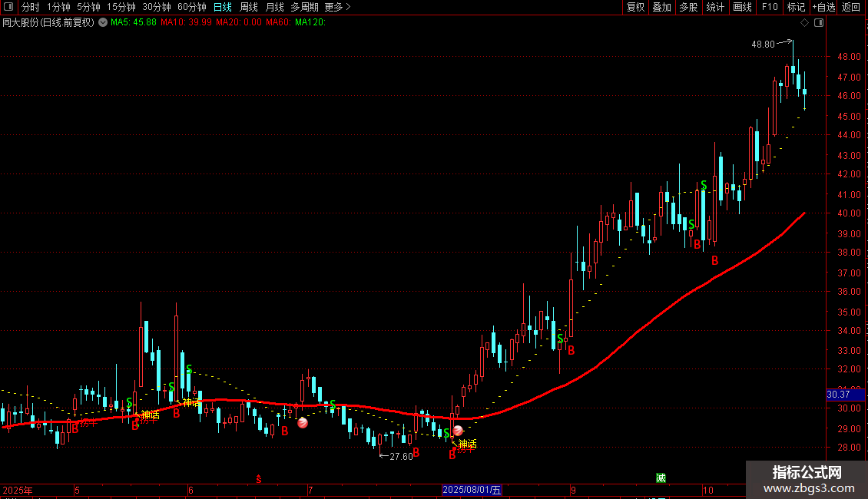The image size is (868, 499).
Task: Click the red-white ball marker in July
Action: [x=303, y=423]
